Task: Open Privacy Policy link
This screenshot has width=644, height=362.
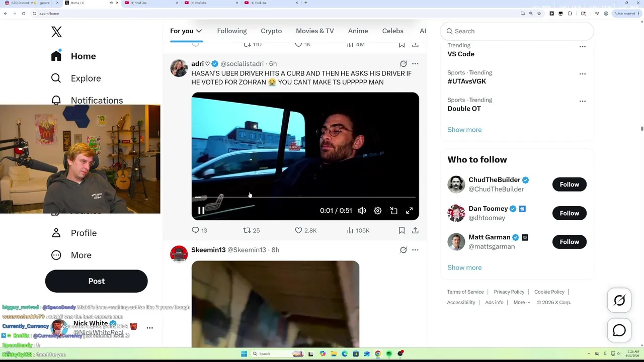Action: [509, 292]
